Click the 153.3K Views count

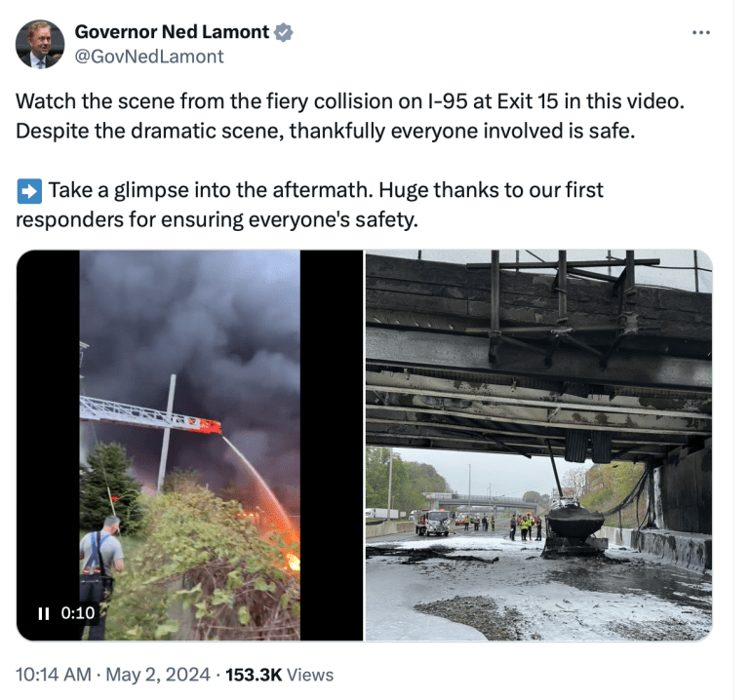(280, 675)
